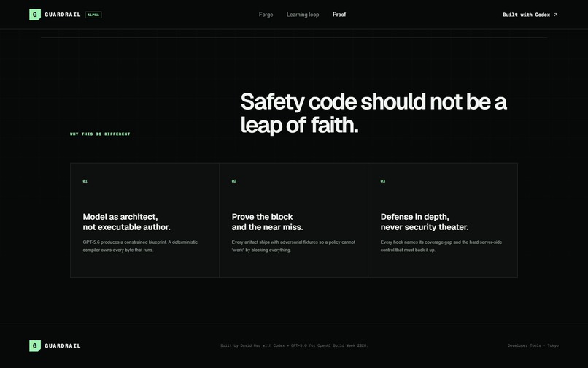Click the coverage gap description text
Screen dimensions: 588x368
click(441, 246)
